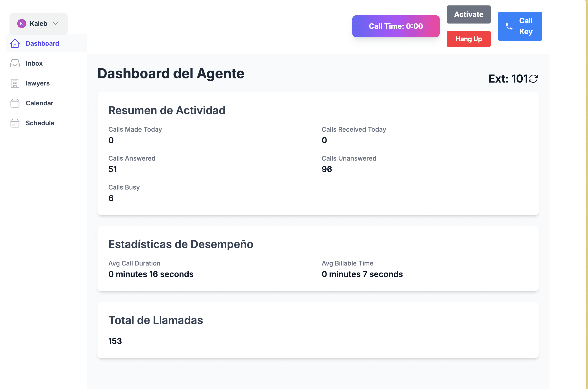Viewport: 588px width, 389px height.
Task: Open the Schedule calendar-grid icon
Action: coord(15,123)
